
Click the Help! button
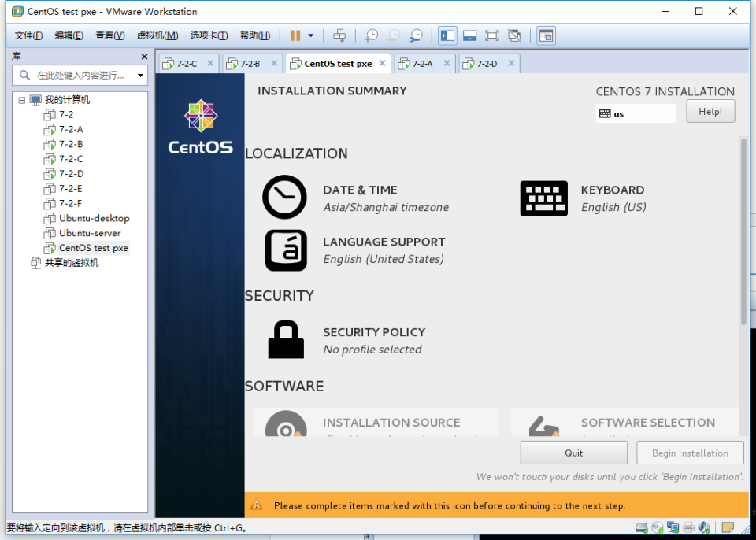710,112
